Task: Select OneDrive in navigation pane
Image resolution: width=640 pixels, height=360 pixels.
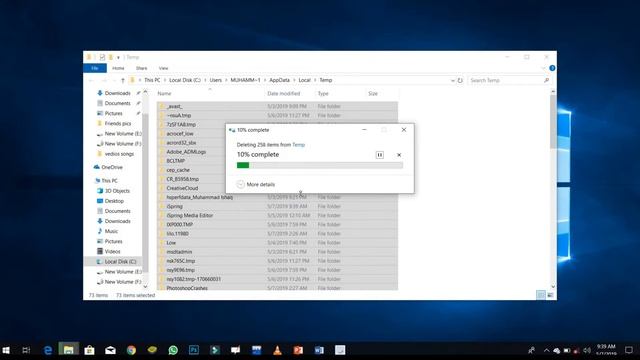Action: 111,167
